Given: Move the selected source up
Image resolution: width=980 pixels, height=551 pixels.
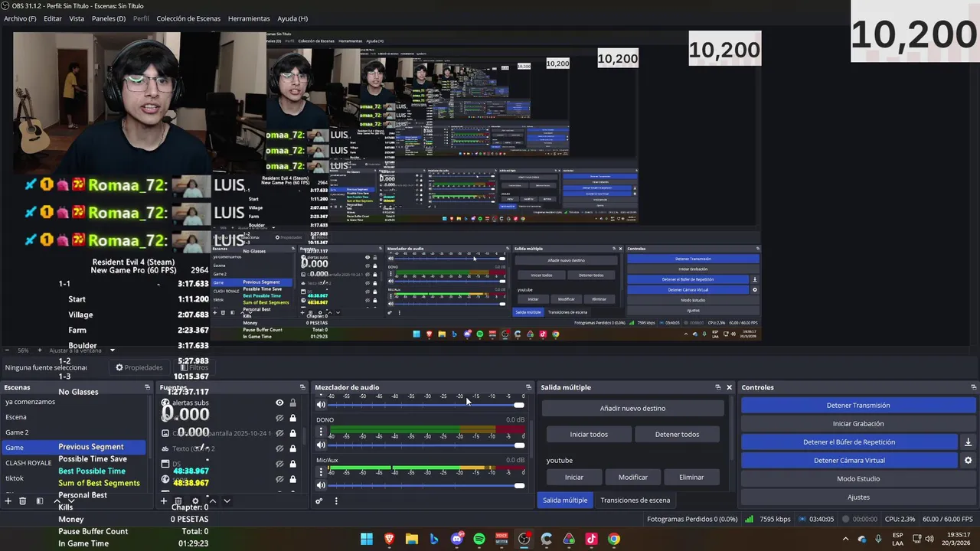Looking at the screenshot, I should point(213,501).
